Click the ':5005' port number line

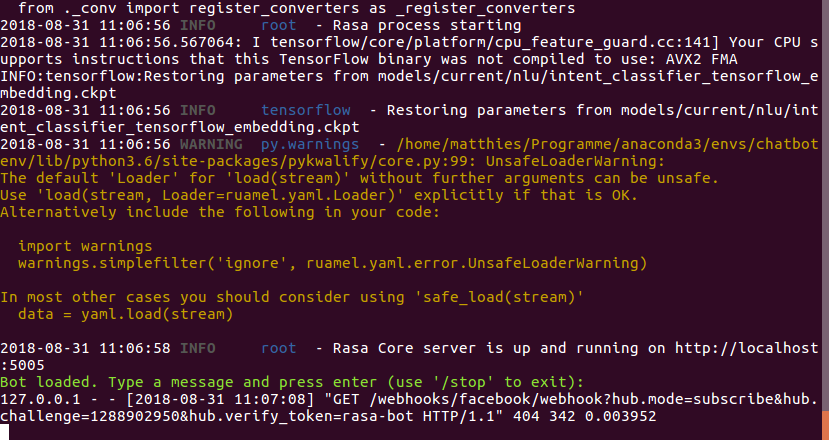click(x=22, y=365)
